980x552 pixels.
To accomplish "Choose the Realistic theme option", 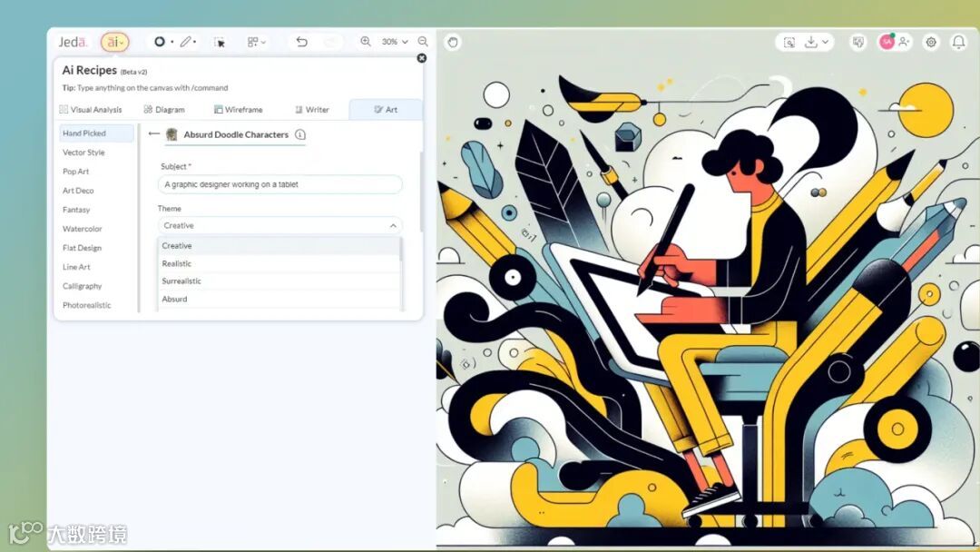I will (279, 264).
